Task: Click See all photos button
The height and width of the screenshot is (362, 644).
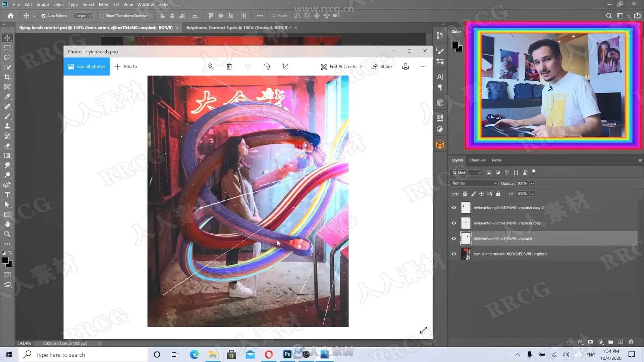Action: [87, 66]
